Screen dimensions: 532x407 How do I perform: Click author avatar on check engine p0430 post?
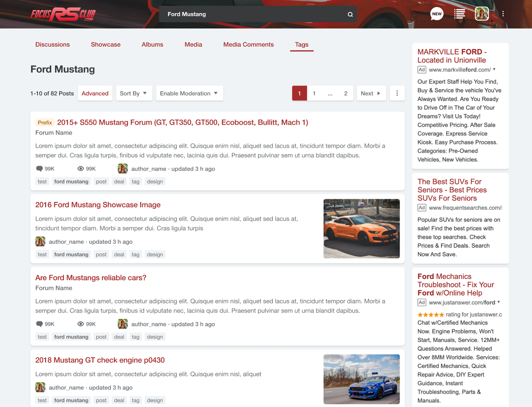40,387
